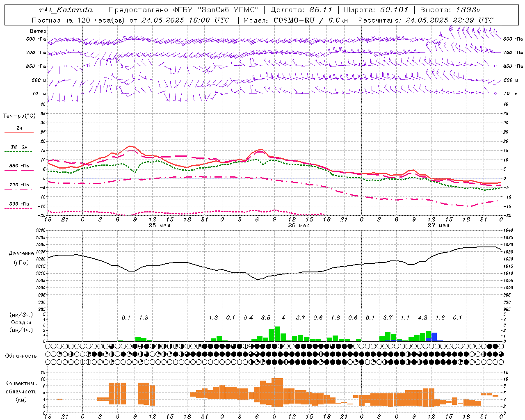Click the precipitation value 3.7
525x420 pixels.
point(388,317)
